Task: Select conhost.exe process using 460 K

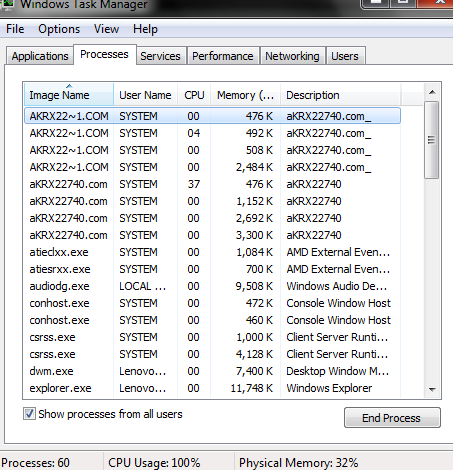Action: pyautogui.click(x=212, y=320)
